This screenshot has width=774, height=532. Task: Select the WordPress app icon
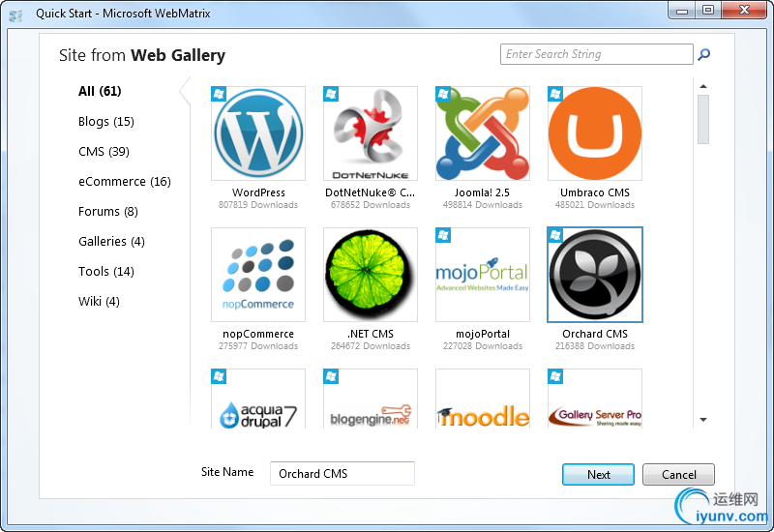coord(258,133)
